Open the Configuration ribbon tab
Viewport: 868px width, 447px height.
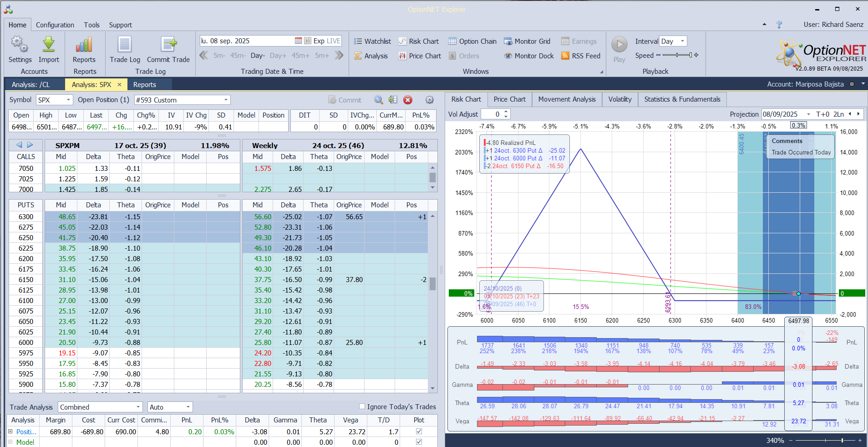coord(55,25)
